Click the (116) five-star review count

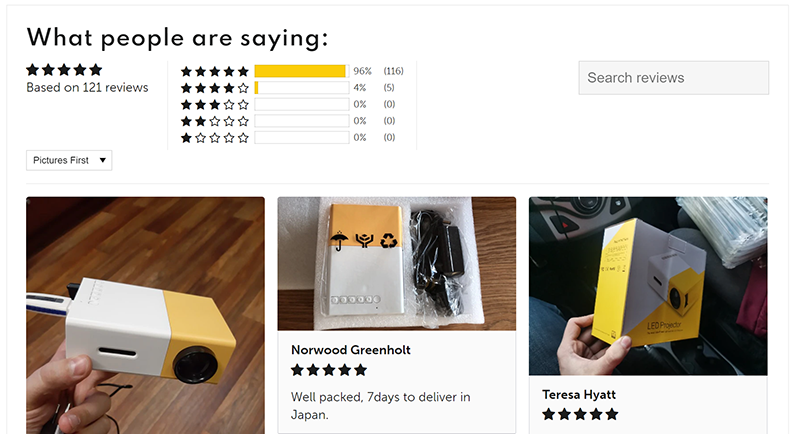(x=393, y=71)
